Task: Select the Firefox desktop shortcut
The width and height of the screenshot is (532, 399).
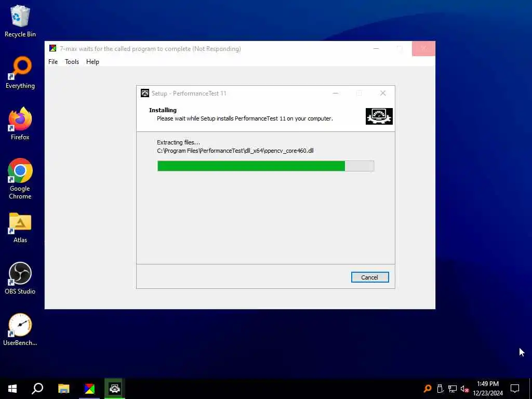Action: point(20,124)
